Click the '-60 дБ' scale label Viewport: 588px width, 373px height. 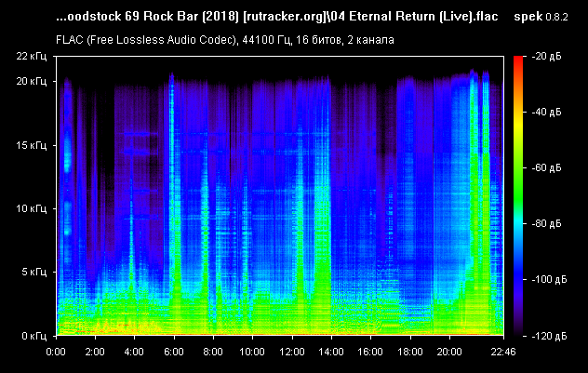547,167
